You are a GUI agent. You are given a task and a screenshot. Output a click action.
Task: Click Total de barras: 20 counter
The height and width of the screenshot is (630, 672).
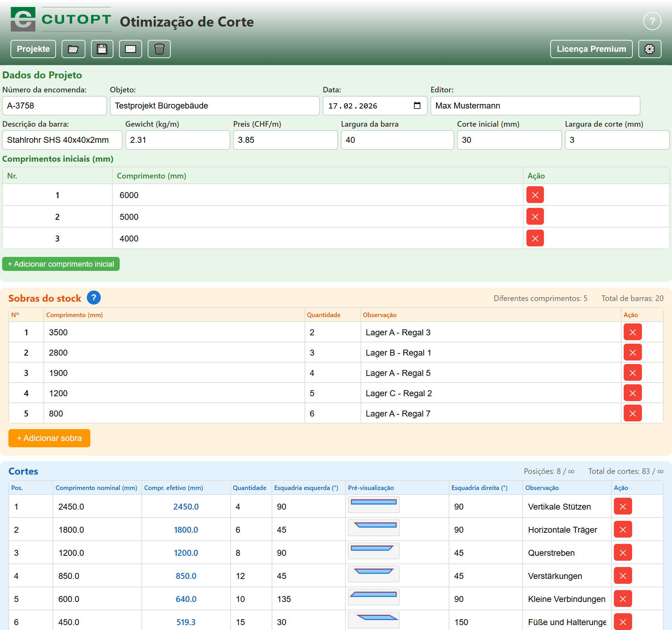tap(632, 298)
